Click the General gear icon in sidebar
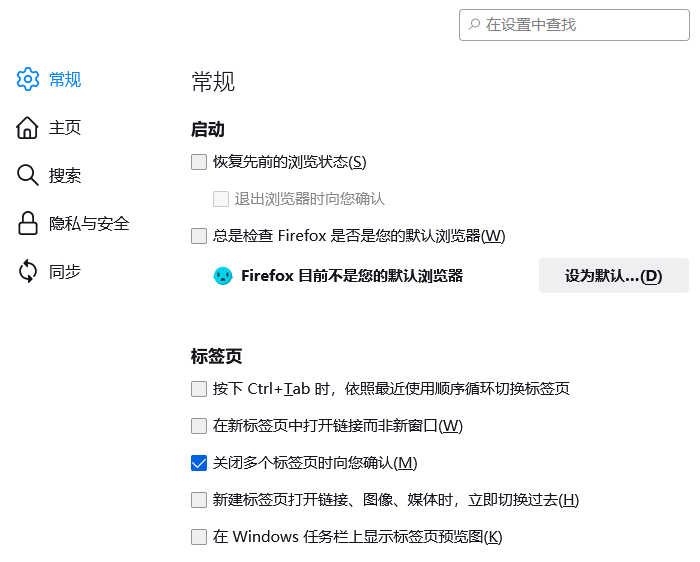Image resolution: width=700 pixels, height=562 pixels. point(28,79)
